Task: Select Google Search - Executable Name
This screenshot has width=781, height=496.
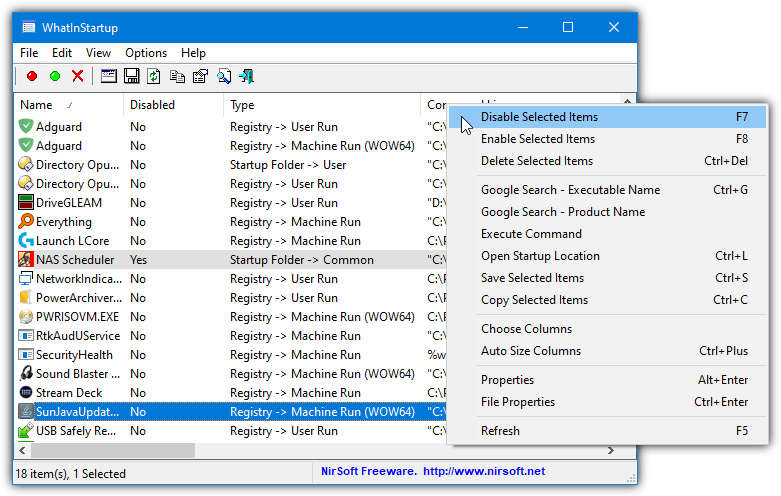Action: click(x=608, y=190)
